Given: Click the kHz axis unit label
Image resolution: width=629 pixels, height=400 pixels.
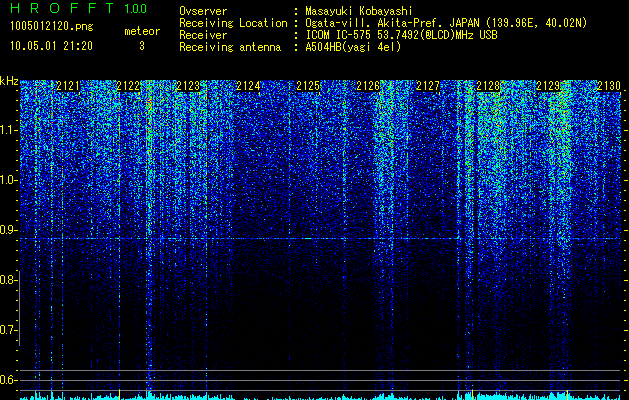Looking at the screenshot, I should point(9,81).
